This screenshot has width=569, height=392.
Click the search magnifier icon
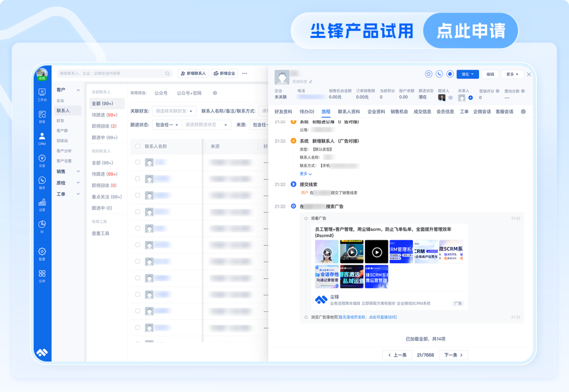pos(168,73)
